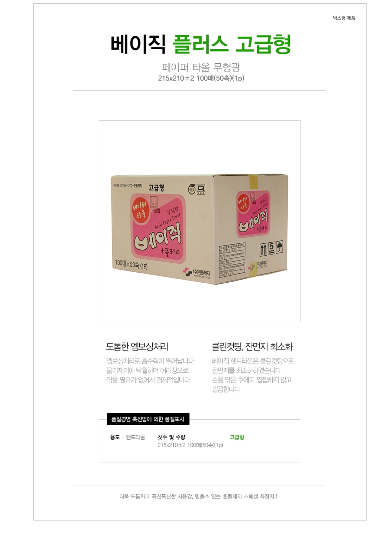392x542 pixels.
Task: Click the upward arrows icon on the box
Action: point(263,249)
